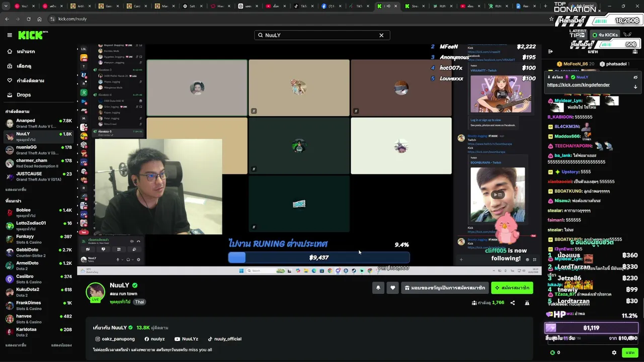Open chat settings gear
Viewport: 644px width, 362px height.
[614, 352]
